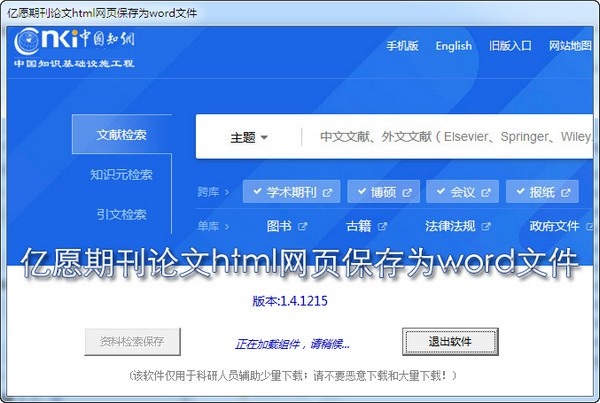Open external link icon beside 学术期刊
The image size is (600, 403).
point(327,193)
